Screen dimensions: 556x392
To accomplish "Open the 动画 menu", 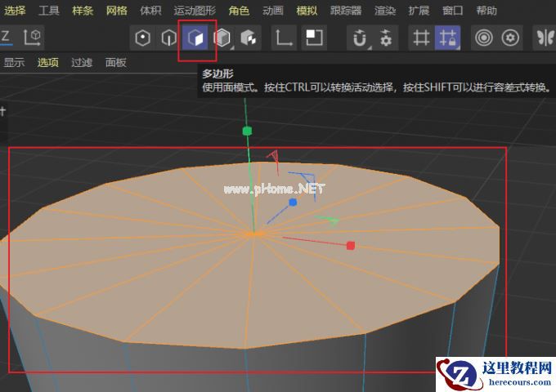I will click(272, 11).
